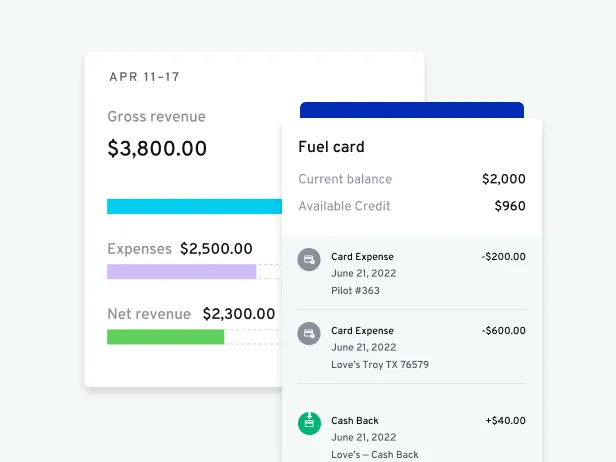The height and width of the screenshot is (462, 616).
Task: Click the cyan Gross revenue bar
Action: (x=194, y=206)
